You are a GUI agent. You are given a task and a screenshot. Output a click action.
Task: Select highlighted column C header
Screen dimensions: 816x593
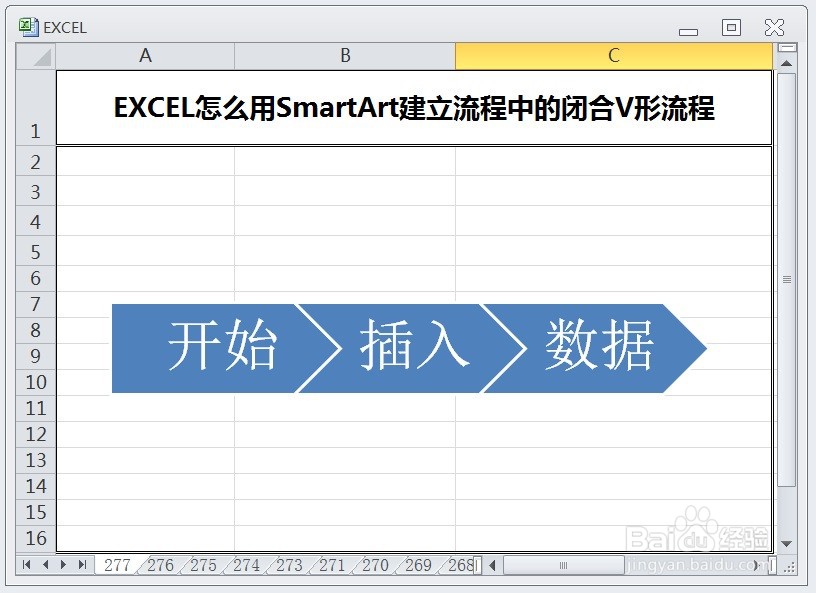(614, 56)
